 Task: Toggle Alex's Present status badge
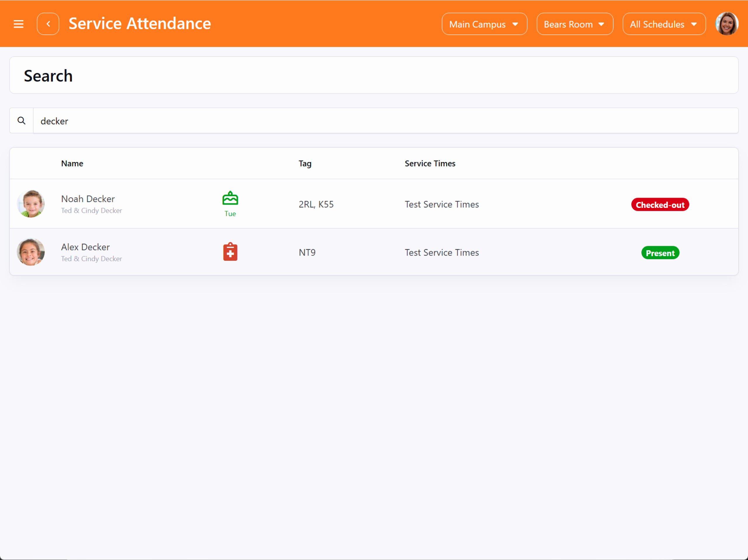pyautogui.click(x=660, y=253)
